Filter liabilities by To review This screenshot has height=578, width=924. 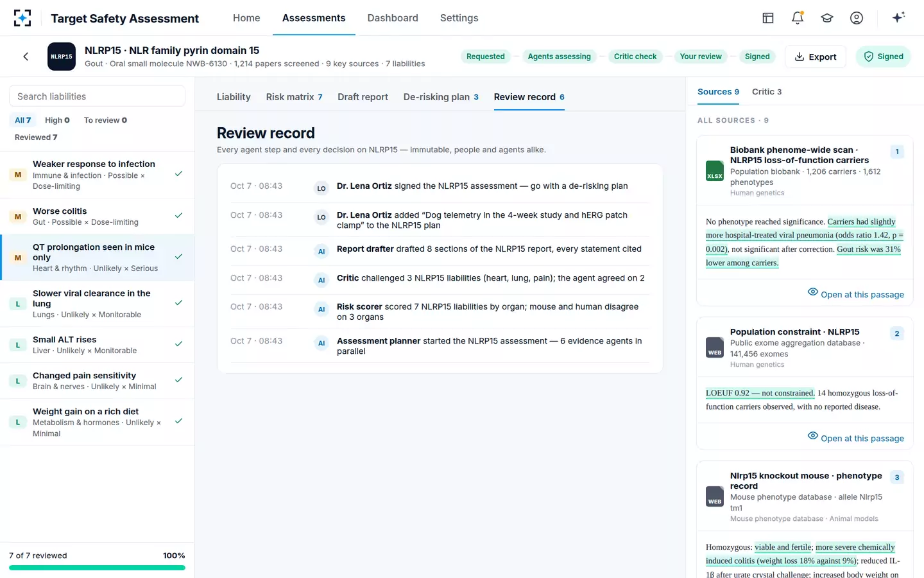[105, 120]
